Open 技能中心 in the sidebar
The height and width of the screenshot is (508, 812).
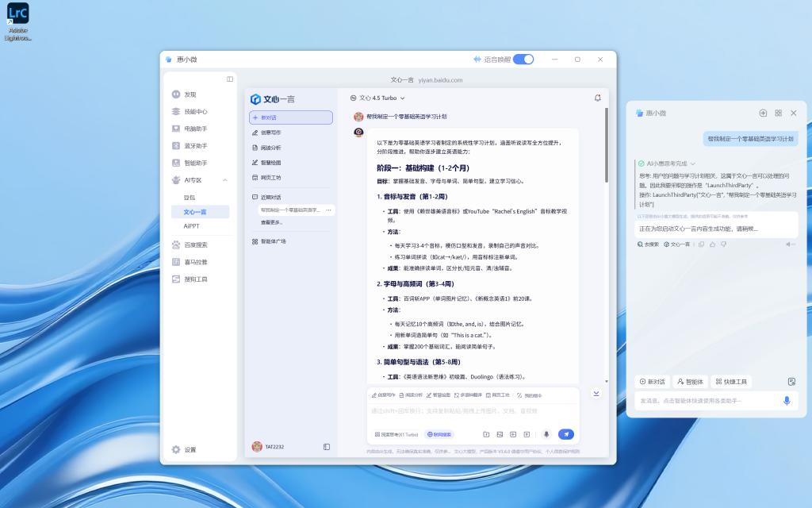tap(190, 111)
